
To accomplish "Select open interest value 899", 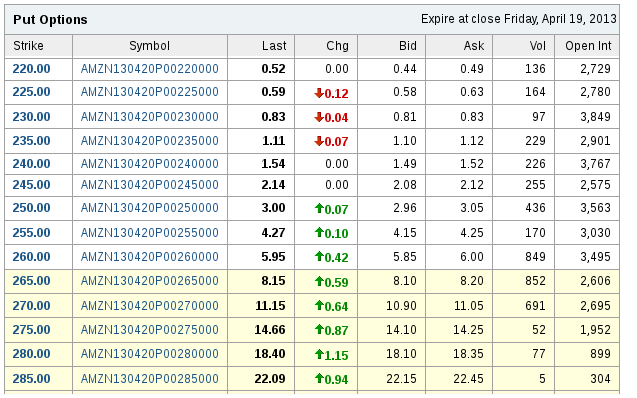I will (x=600, y=354).
